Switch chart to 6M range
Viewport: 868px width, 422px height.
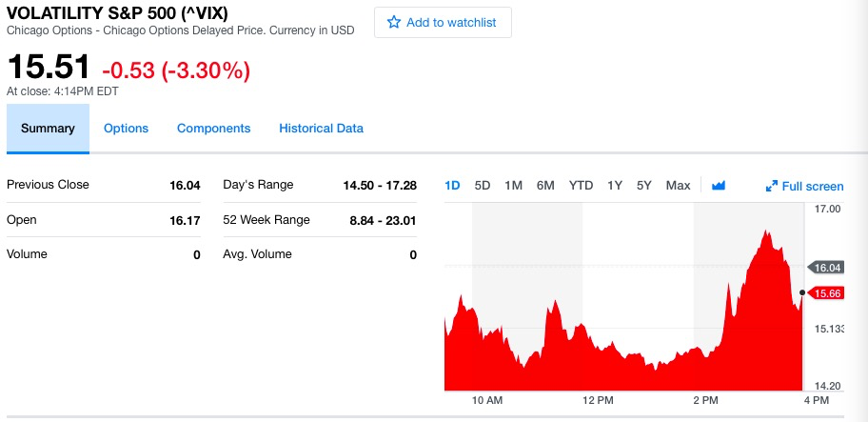(x=545, y=186)
